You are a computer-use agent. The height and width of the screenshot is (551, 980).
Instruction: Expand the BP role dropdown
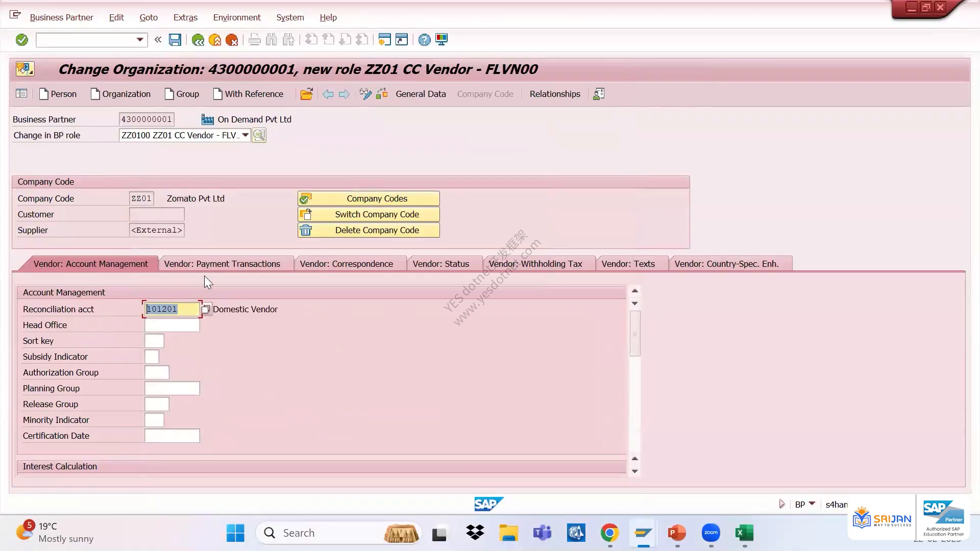pos(245,135)
